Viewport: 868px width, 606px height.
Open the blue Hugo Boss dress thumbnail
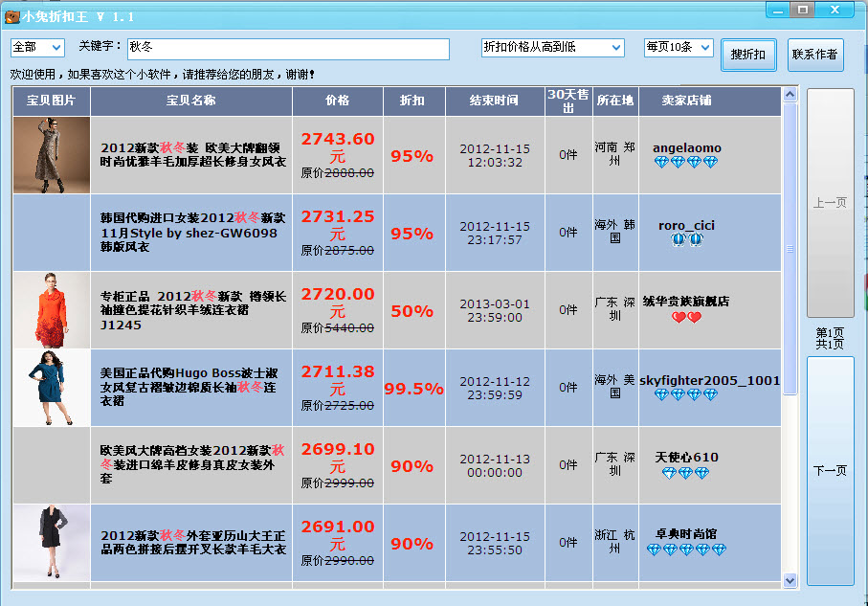52,388
